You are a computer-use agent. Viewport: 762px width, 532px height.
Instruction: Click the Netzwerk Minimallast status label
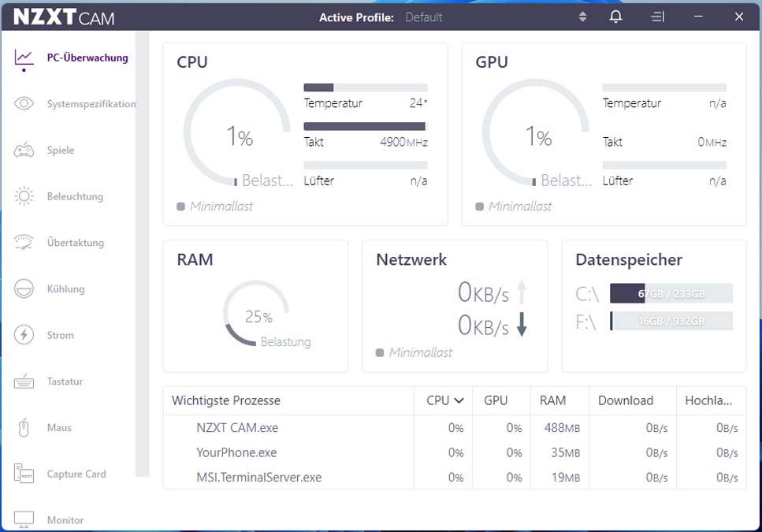(420, 352)
